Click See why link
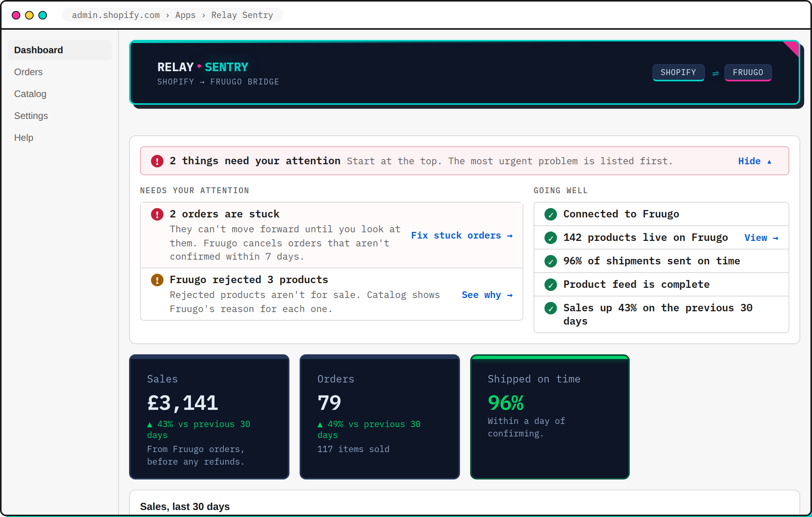The height and width of the screenshot is (517, 812). [487, 295]
